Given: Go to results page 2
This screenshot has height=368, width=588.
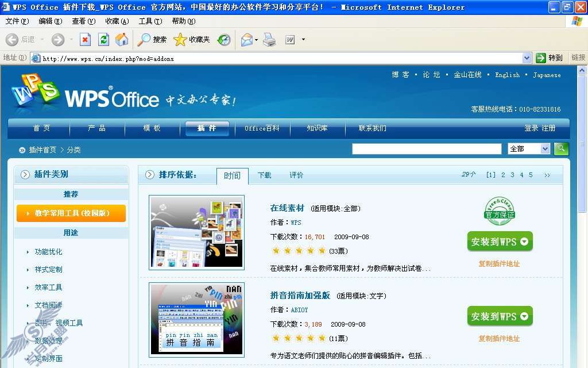Looking at the screenshot, I should point(503,175).
